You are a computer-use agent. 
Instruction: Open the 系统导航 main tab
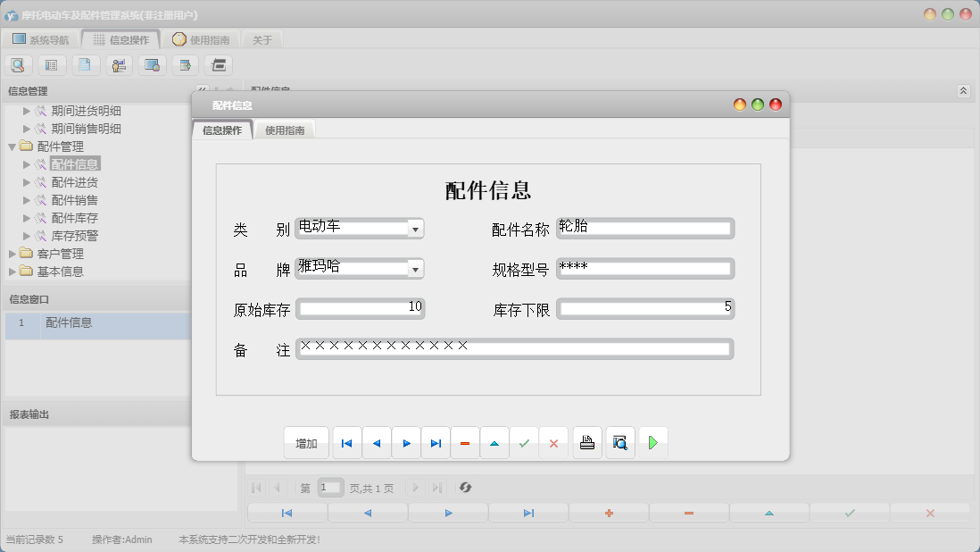[x=41, y=39]
